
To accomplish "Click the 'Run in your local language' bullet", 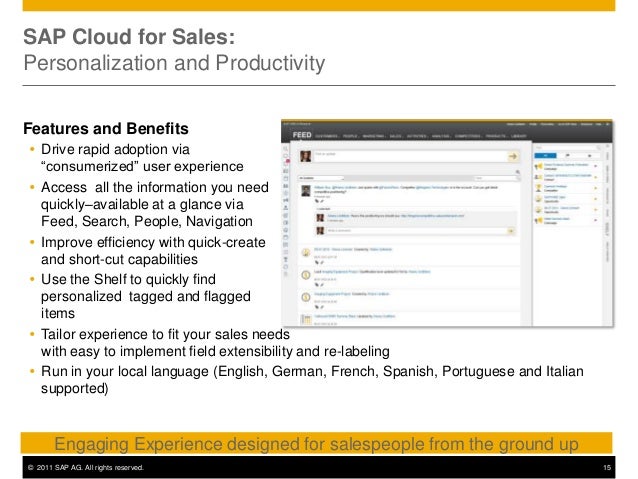I will [x=312, y=380].
